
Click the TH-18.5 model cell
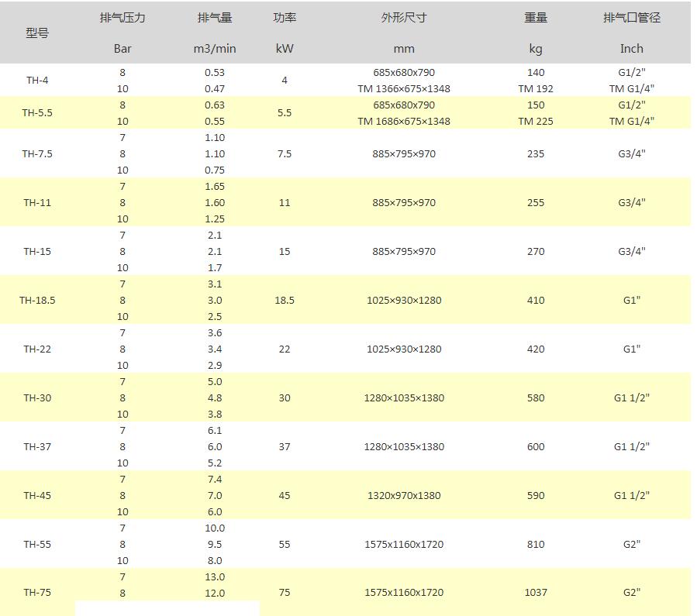37,301
